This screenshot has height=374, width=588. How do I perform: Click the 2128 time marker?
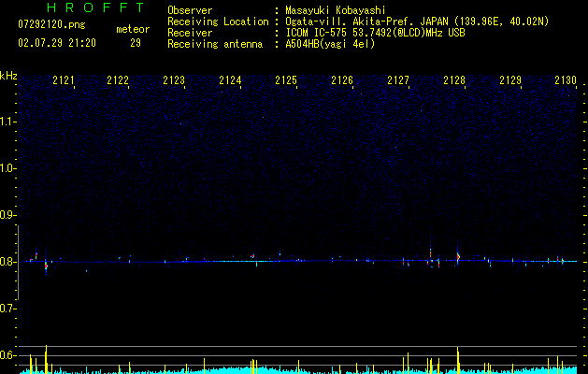[454, 80]
